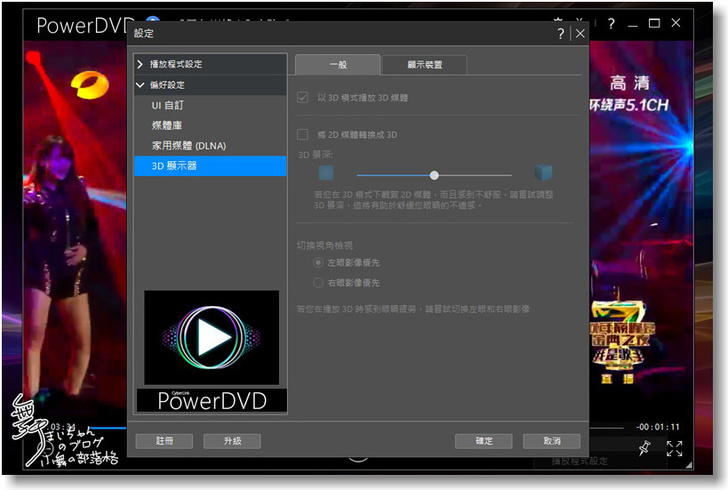
Task: Select 媒體庫 in the settings sidebar
Action: (x=167, y=125)
